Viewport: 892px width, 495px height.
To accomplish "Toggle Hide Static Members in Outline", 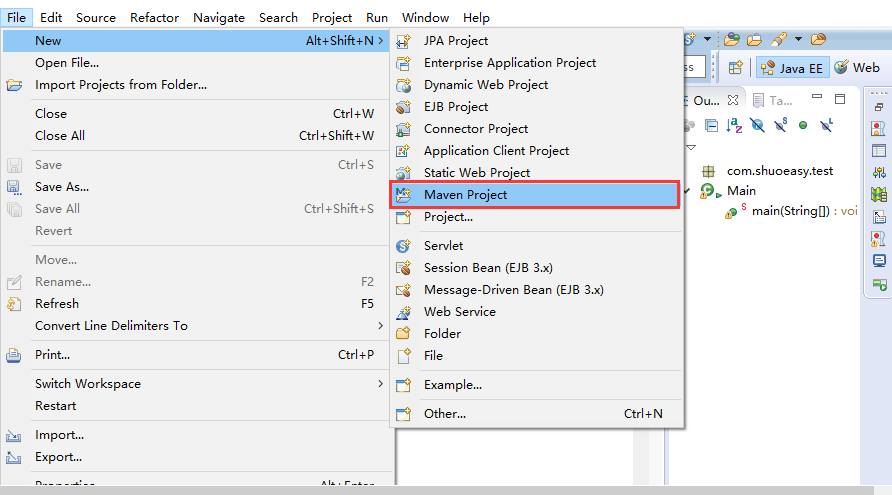I will pyautogui.click(x=780, y=125).
